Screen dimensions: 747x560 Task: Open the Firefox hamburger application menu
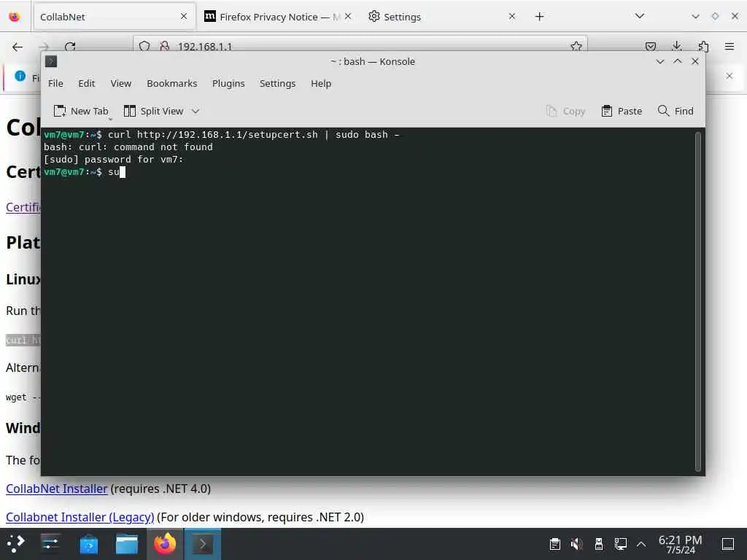(x=729, y=46)
